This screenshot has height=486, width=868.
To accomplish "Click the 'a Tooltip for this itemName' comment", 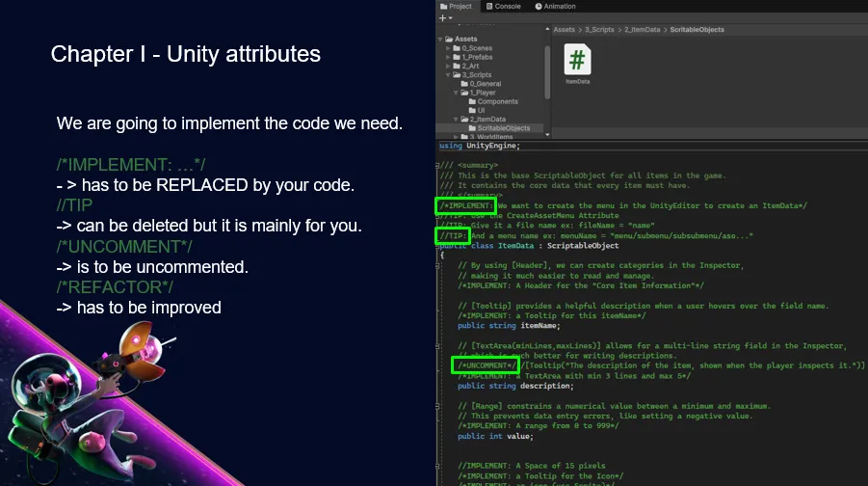I will 552,316.
